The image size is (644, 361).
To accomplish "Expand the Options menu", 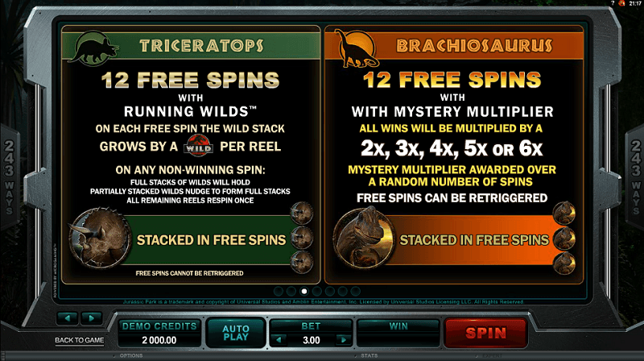I will 131,355.
